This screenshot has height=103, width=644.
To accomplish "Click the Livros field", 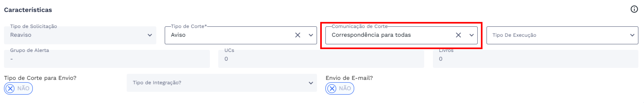I will [535, 59].
